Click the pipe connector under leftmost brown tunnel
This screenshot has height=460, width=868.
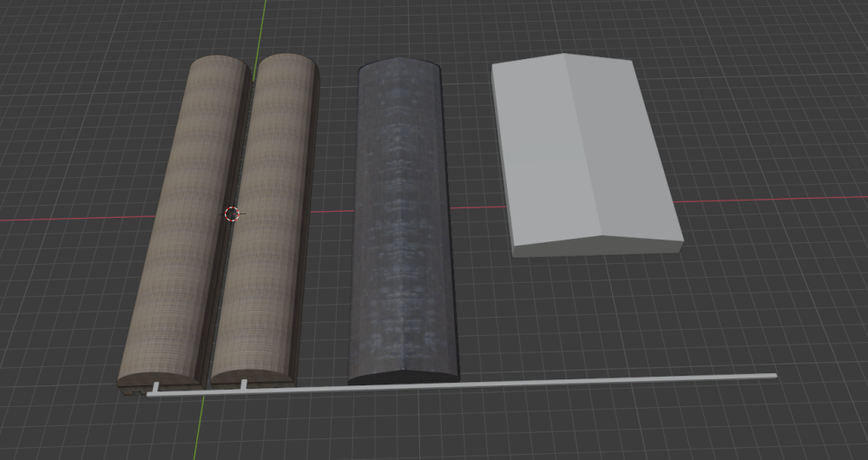[x=156, y=387]
